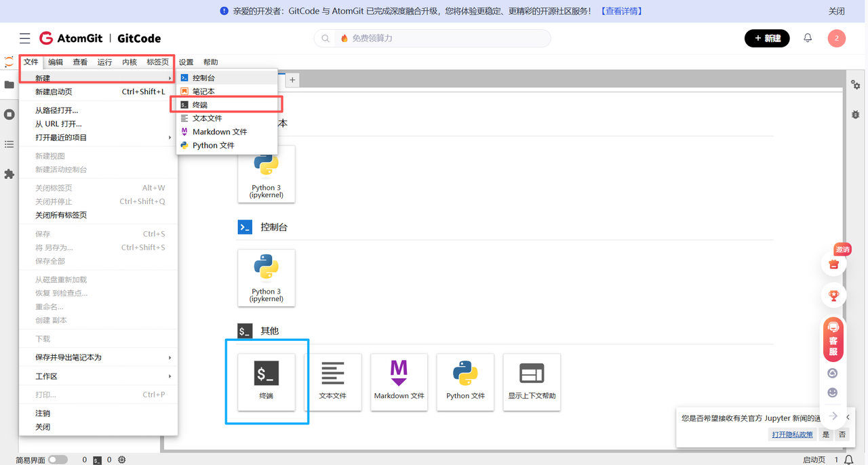Open the 标签页 menu
Image resolution: width=868 pixels, height=465 pixels.
tap(158, 62)
